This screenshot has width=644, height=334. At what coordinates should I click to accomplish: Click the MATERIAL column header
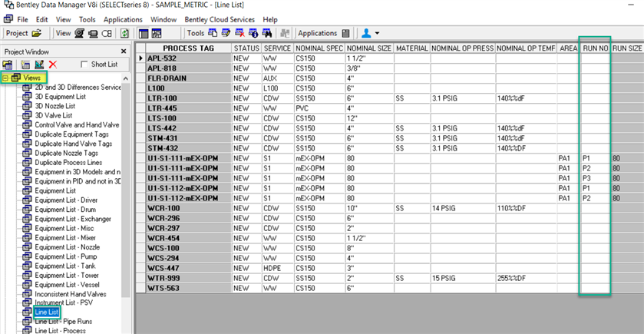pyautogui.click(x=412, y=48)
